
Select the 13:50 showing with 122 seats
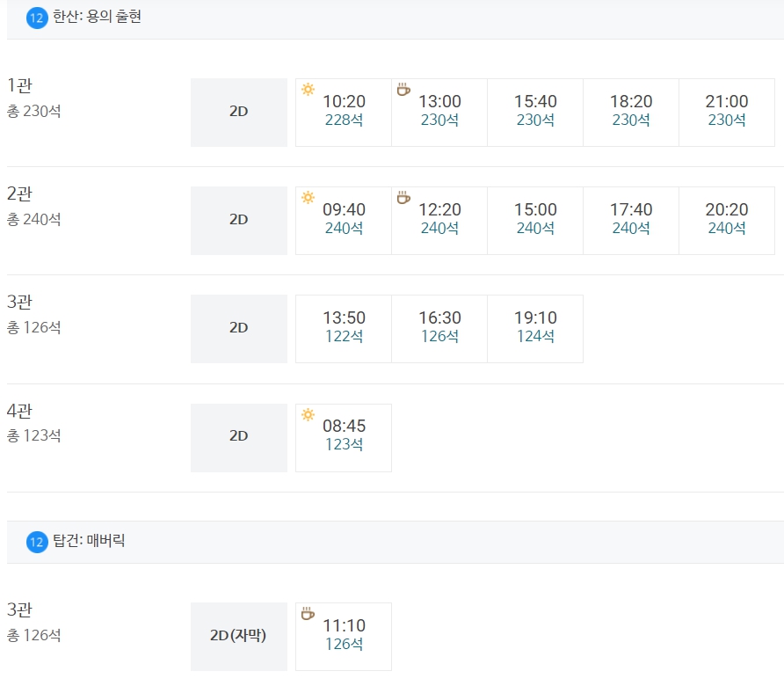[344, 329]
